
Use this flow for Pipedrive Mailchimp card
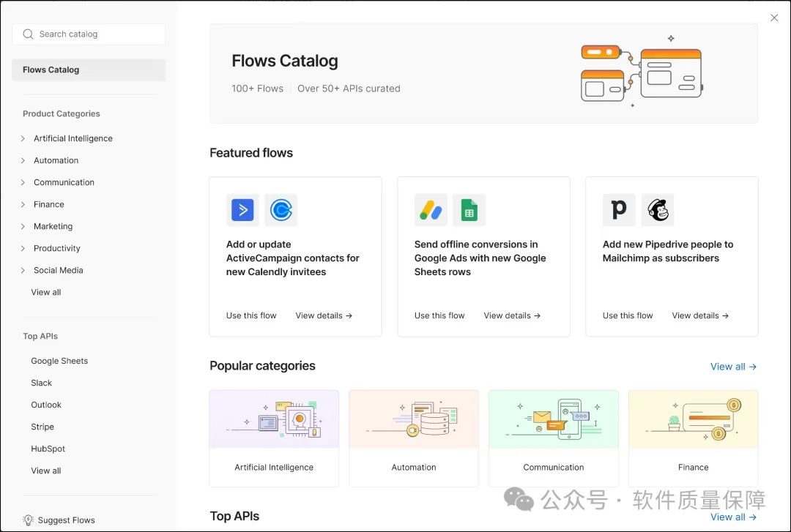(628, 315)
